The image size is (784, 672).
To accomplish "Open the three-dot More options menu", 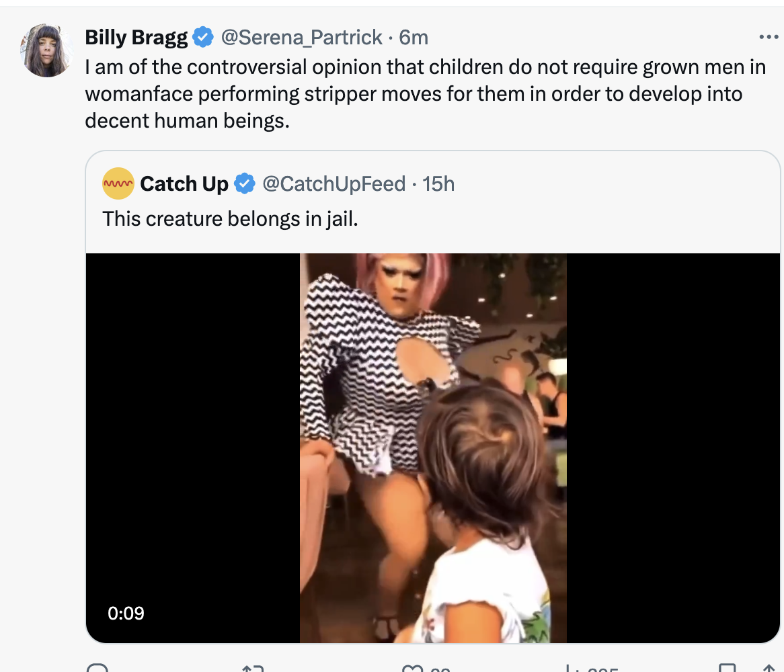I will pyautogui.click(x=768, y=38).
